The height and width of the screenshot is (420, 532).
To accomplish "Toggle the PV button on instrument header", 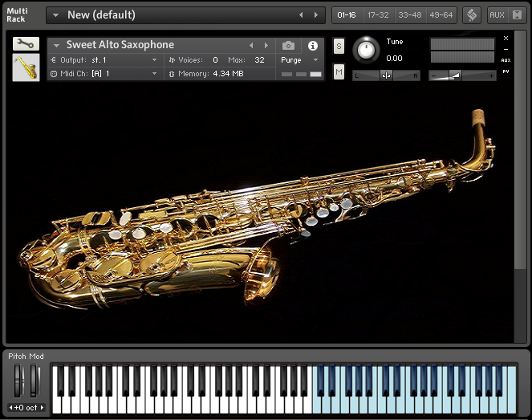I will (506, 71).
